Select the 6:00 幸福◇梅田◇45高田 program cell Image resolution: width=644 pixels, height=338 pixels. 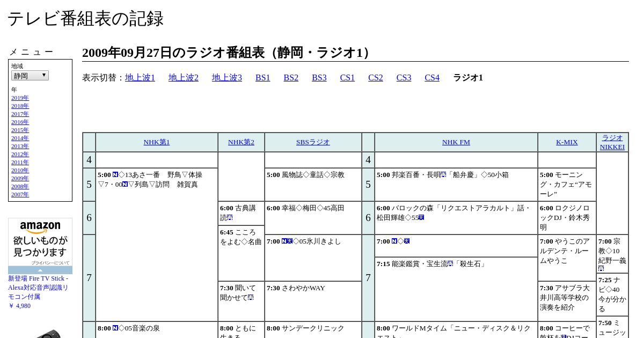click(x=313, y=218)
